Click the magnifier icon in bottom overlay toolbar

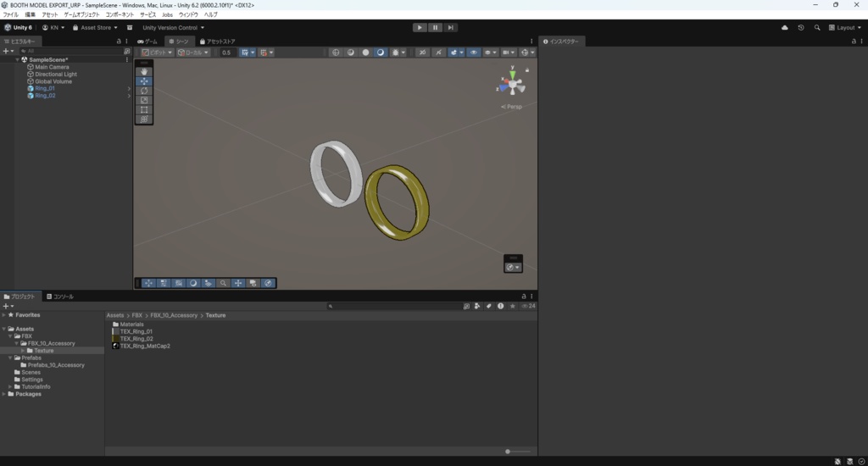(x=223, y=283)
